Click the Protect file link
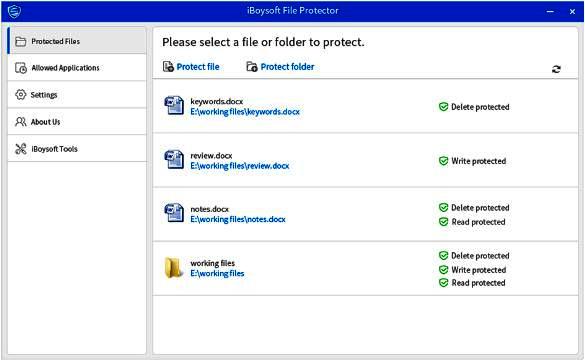Screen dimensions: 585x361 pos(198,67)
